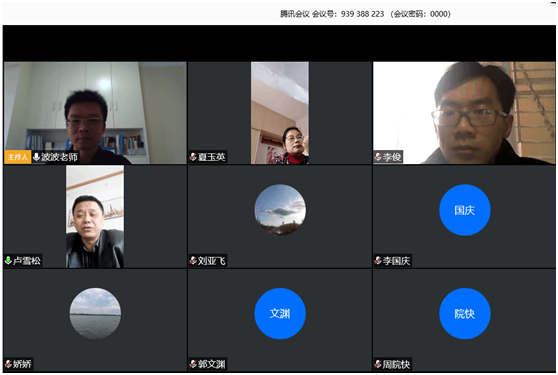This screenshot has height=375, width=558.
Task: Click 波波老师's microphone icon
Action: click(36, 157)
